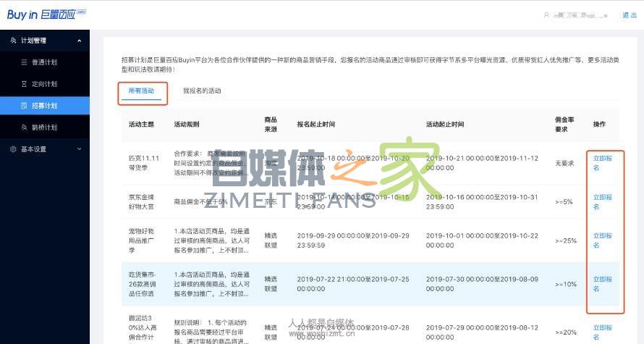Click 立即报名 for 宠物好物用品推广季
Image resolution: width=644 pixels, height=344 pixels.
pos(602,240)
